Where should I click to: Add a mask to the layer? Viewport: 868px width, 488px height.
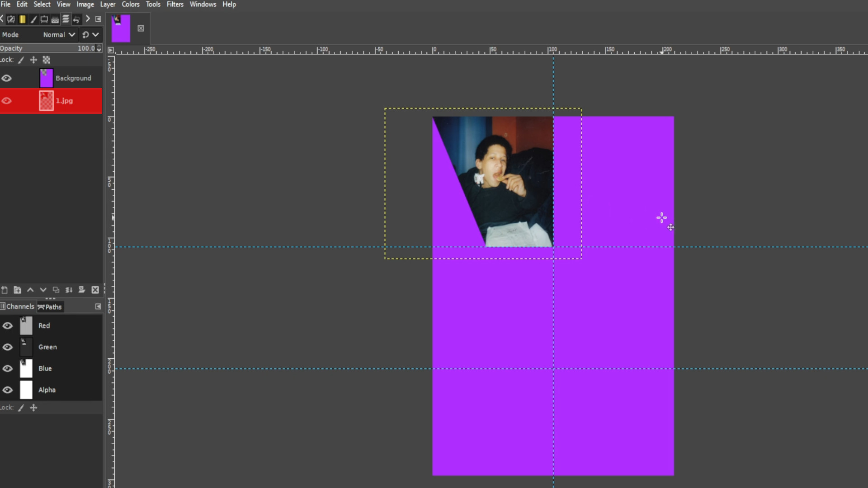point(82,290)
